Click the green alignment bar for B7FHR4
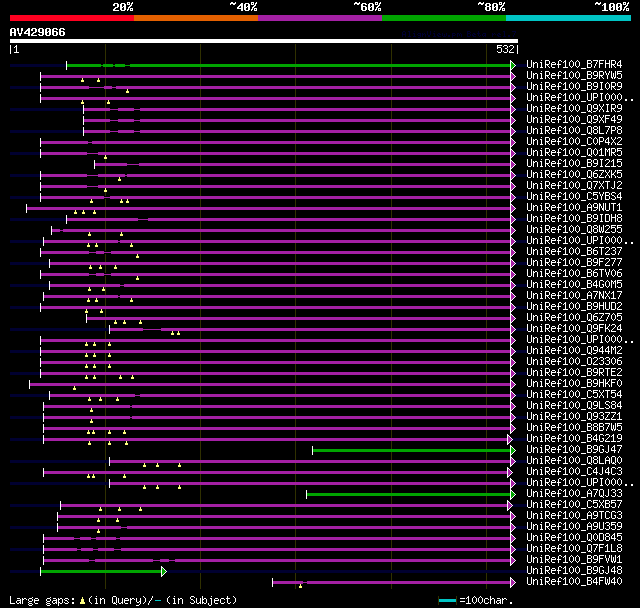Image resolution: width=640 pixels, height=608 pixels. (289, 65)
